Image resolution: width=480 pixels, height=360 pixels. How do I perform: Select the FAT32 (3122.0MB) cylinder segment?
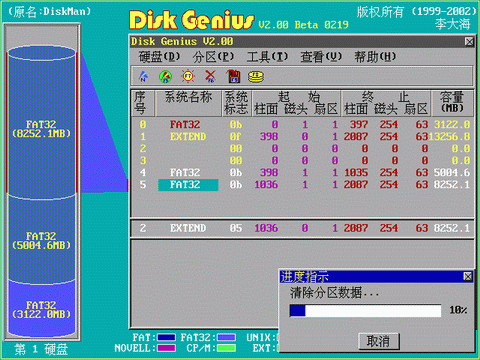pyautogui.click(x=42, y=310)
